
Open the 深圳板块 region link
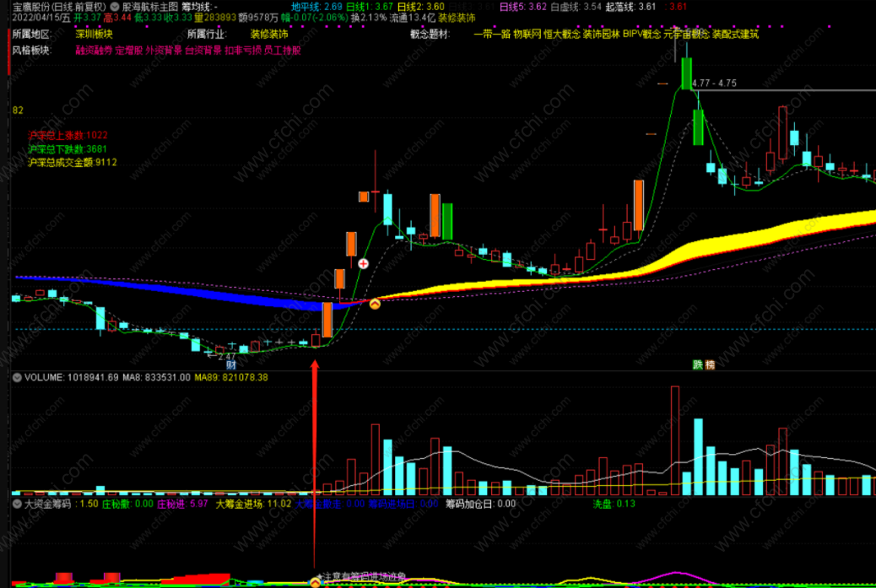[x=94, y=35]
